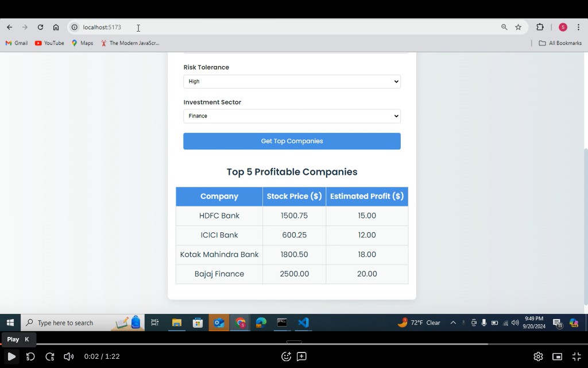The height and width of the screenshot is (368, 588).
Task: Add a comment on the video
Action: click(302, 356)
